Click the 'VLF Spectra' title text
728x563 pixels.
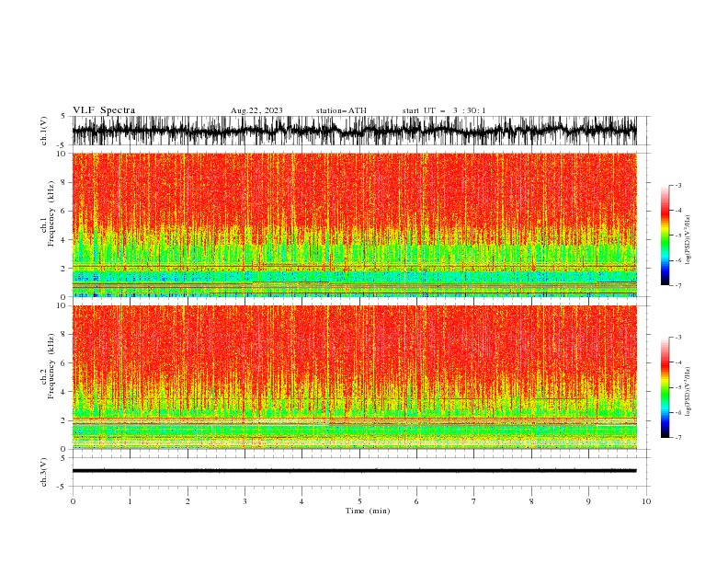pos(104,110)
